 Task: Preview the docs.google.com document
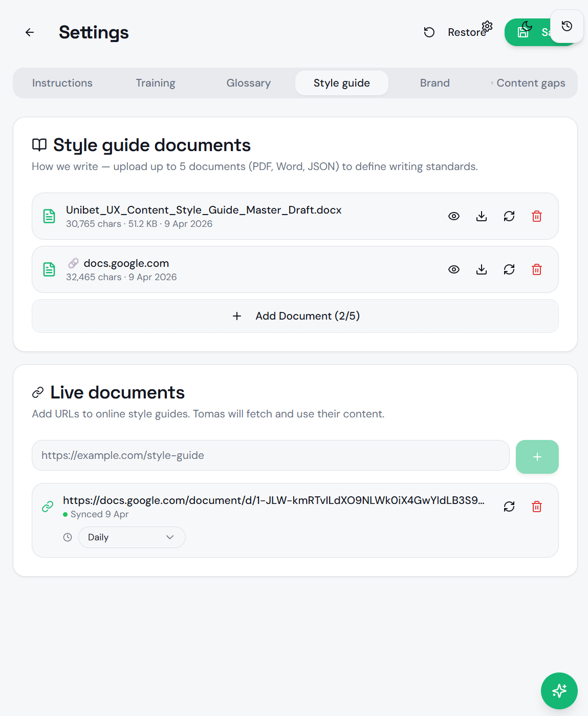click(x=453, y=269)
